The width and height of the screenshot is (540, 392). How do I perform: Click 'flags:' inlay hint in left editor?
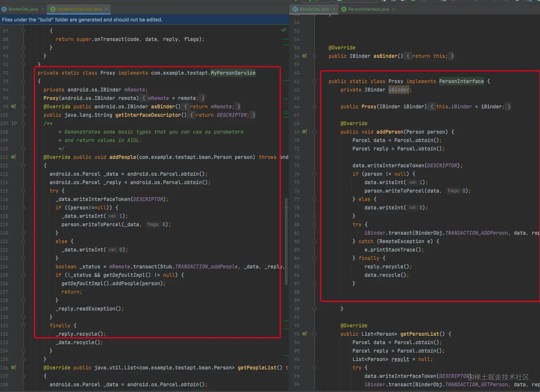[153, 224]
